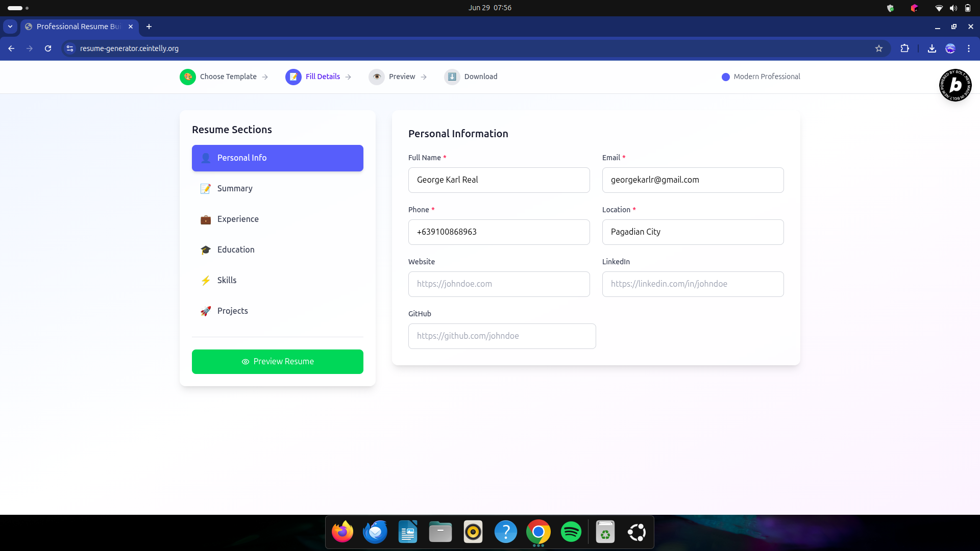Click the Preview step eye icon
Screen dimensions: 980x551
click(x=377, y=77)
